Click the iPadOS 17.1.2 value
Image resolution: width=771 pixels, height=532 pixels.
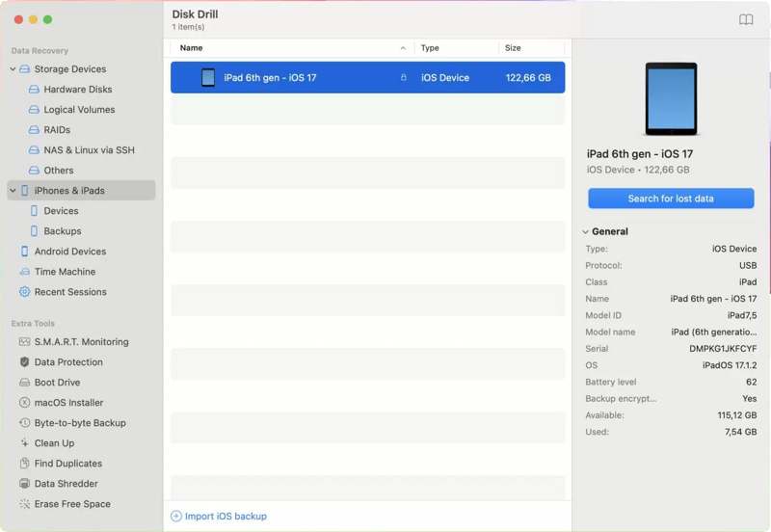coord(730,365)
